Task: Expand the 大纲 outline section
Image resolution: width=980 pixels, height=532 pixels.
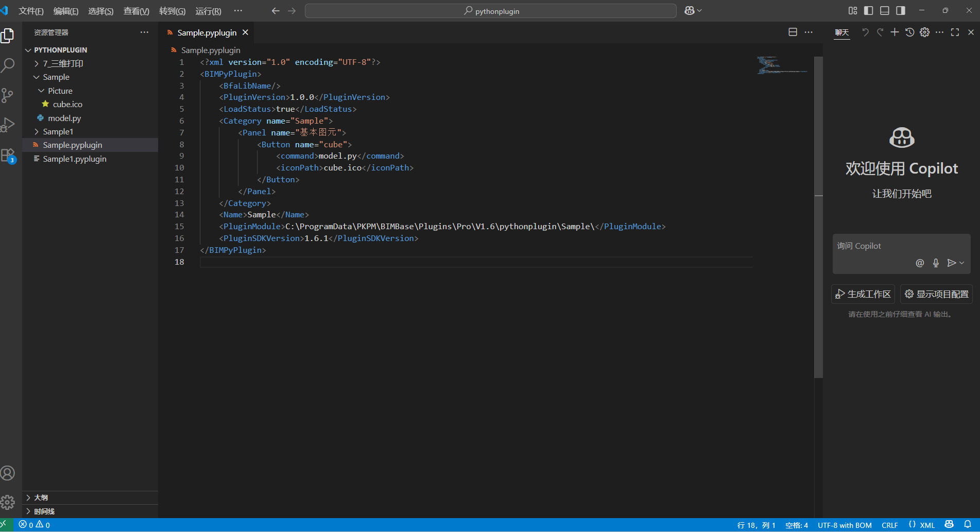Action: point(41,497)
